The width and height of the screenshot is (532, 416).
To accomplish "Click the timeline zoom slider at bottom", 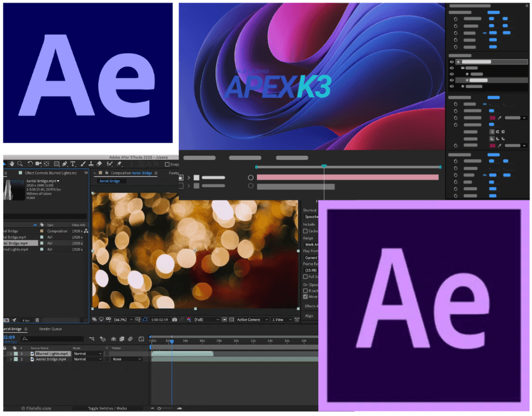I will (x=166, y=409).
